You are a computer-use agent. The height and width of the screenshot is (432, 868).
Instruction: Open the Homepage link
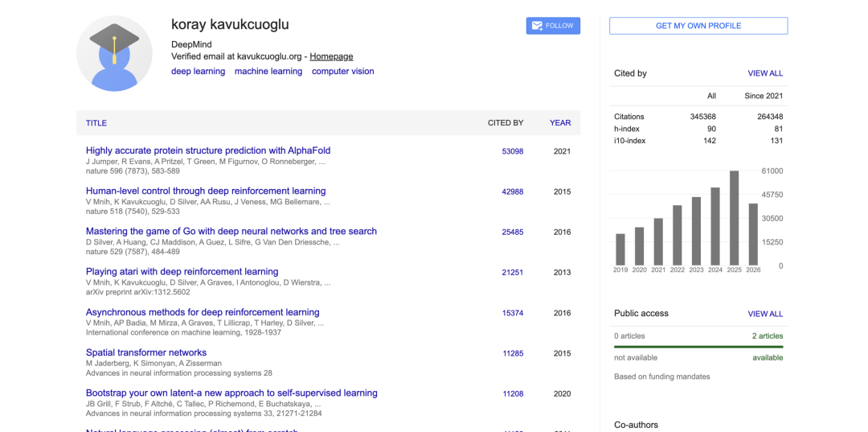(331, 56)
